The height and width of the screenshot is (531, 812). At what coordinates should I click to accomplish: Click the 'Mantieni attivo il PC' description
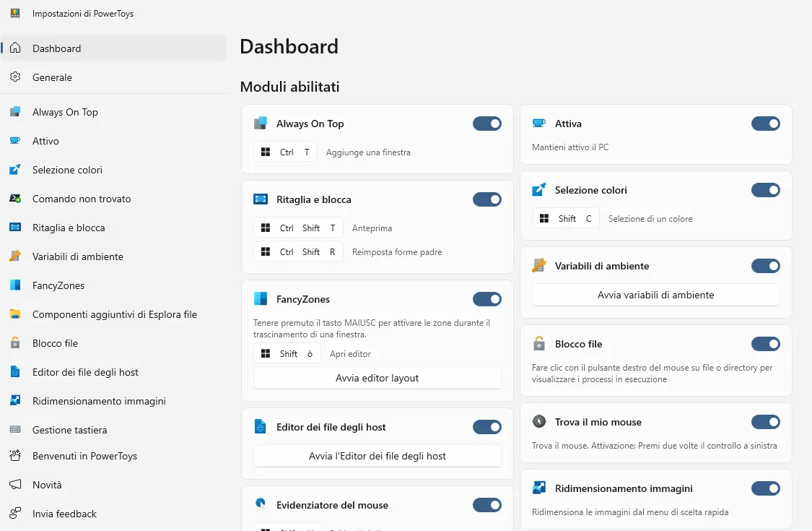570,147
